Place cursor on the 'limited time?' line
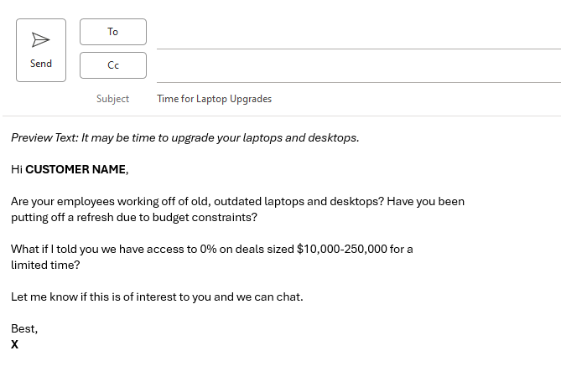Image resolution: width=561 pixels, height=392 pixels. tap(45, 265)
